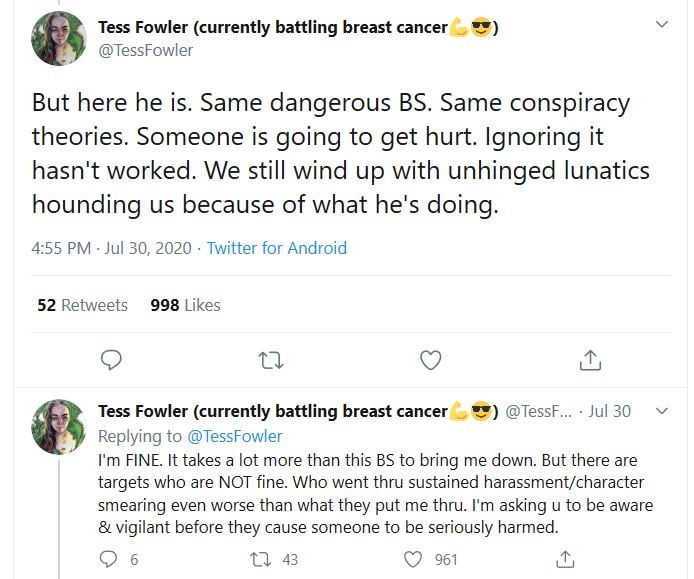694x579 pixels.
Task: Open the Twitter for Android source link
Action: tap(276, 248)
